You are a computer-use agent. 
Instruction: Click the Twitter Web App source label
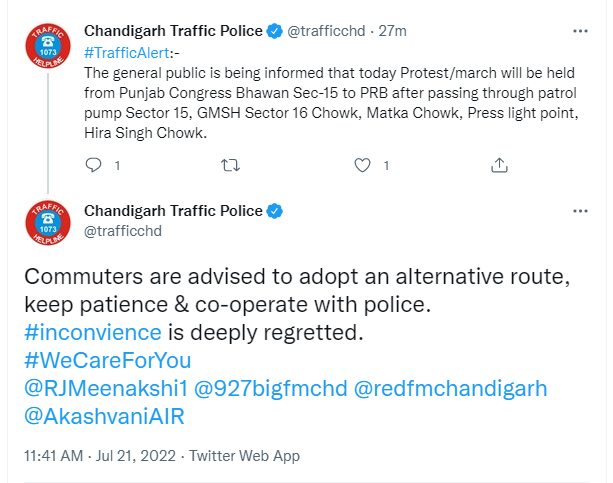245,456
